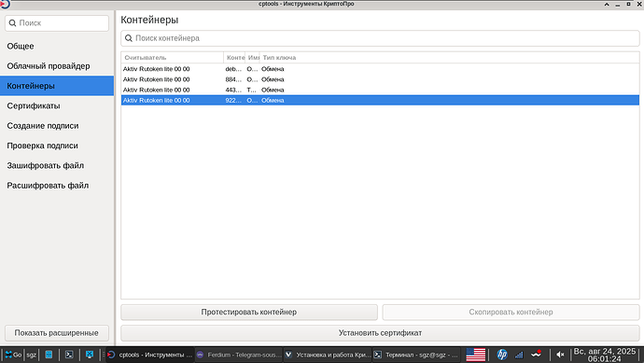Open Расшифровать файл section

point(57,186)
